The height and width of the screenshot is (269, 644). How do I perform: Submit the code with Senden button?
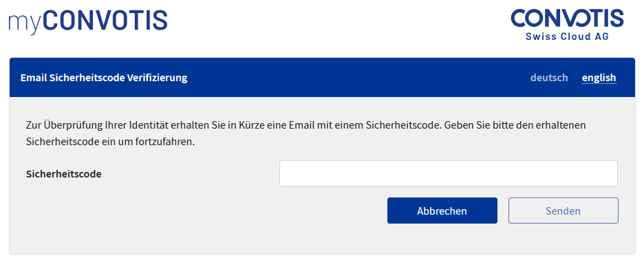(563, 211)
